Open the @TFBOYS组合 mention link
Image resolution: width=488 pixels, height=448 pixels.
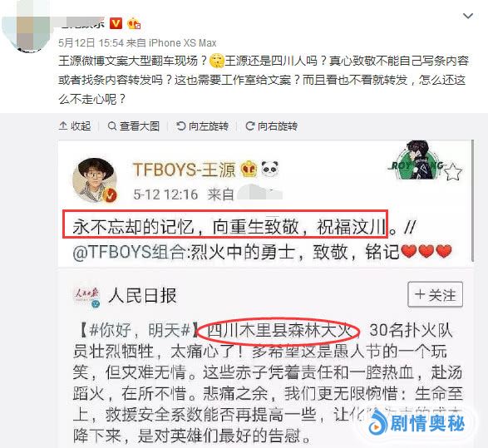pos(129,251)
